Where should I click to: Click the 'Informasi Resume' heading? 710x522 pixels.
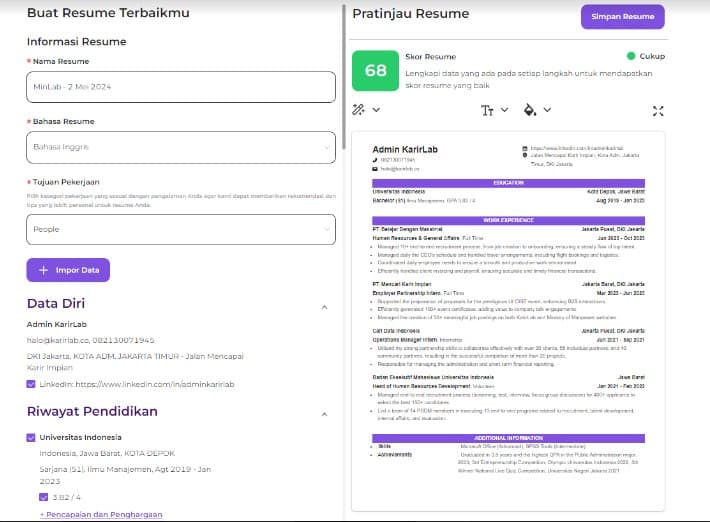pyautogui.click(x=77, y=42)
